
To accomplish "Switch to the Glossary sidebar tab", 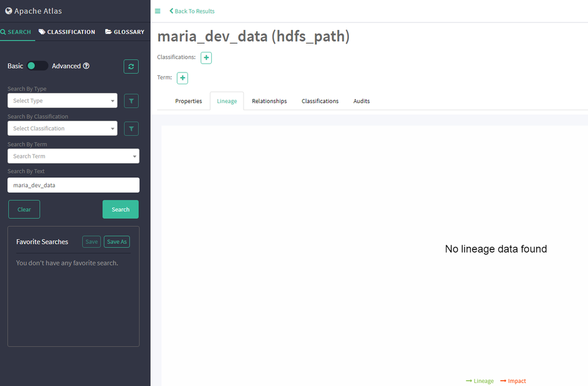I will [x=125, y=32].
